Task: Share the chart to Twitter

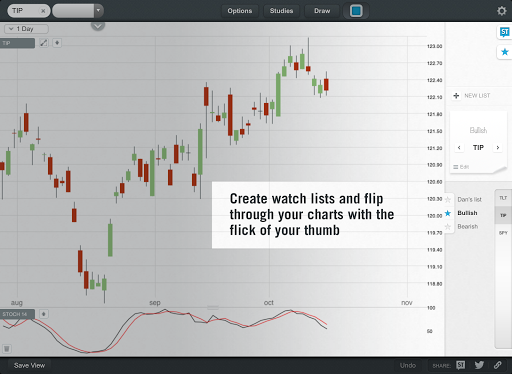Action: click(479, 365)
